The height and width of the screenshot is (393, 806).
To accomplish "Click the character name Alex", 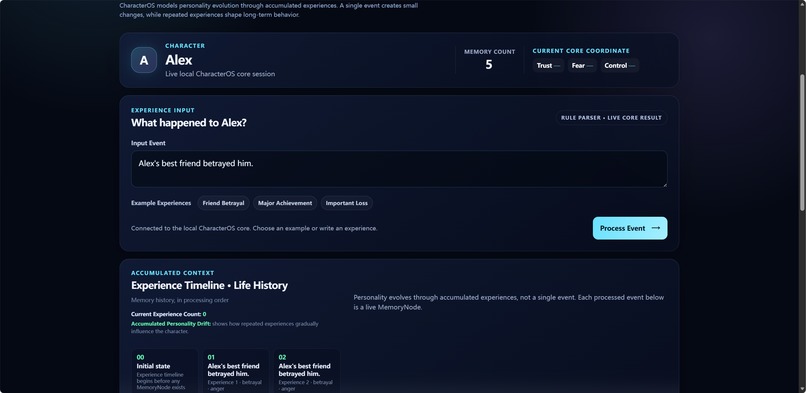I will 178,60.
